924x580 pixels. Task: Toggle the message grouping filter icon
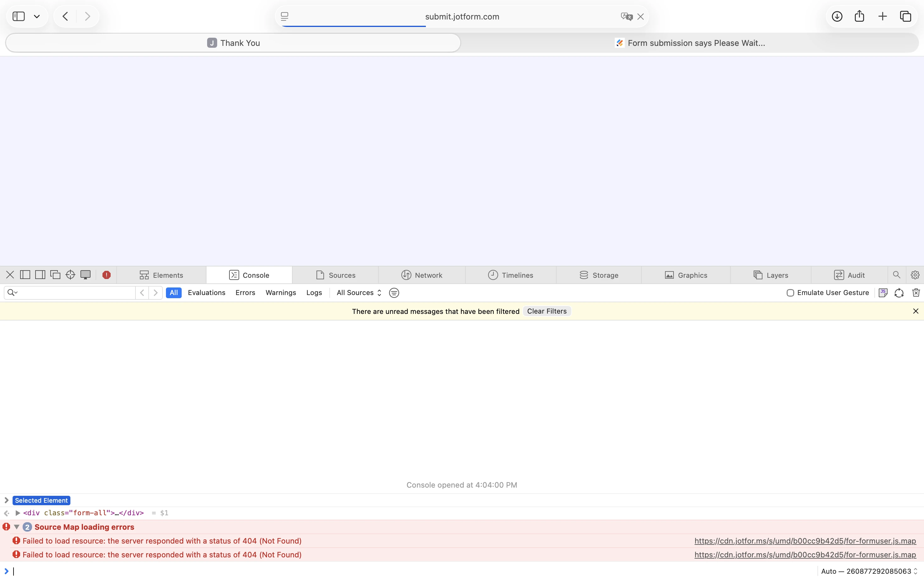tap(394, 293)
